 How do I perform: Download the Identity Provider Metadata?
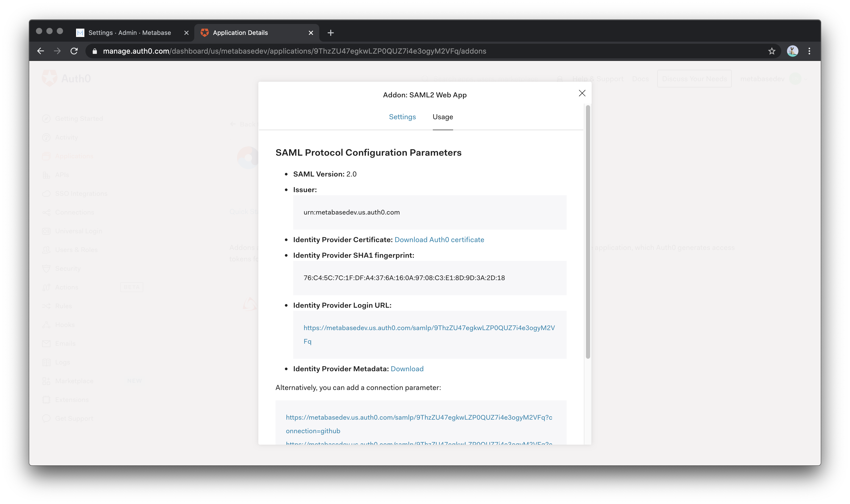point(407,368)
